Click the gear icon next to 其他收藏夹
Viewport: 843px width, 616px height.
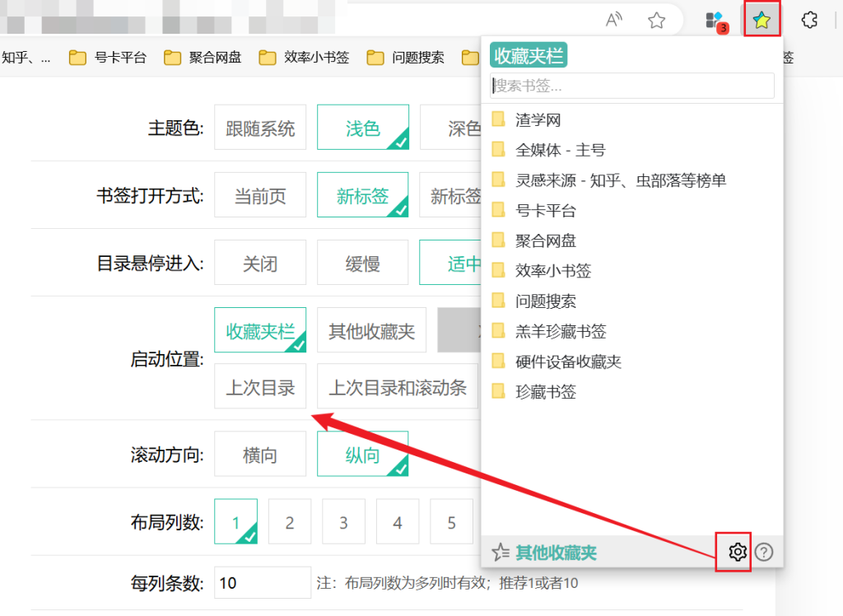734,552
